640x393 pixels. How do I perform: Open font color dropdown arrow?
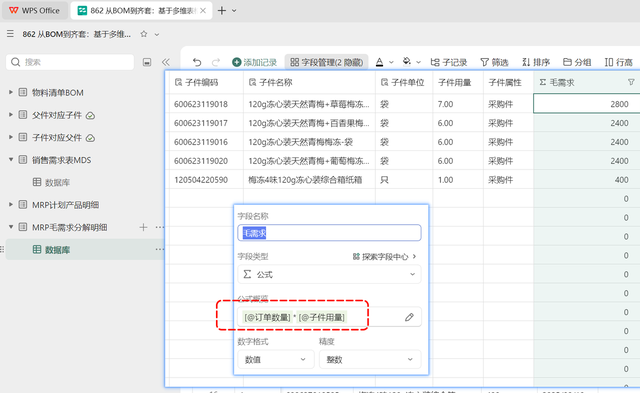pos(391,62)
